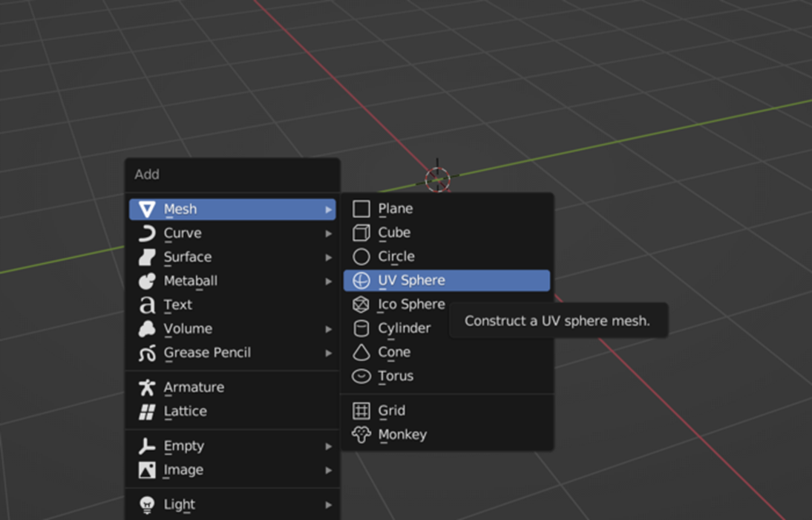812x520 pixels.
Task: Click the Text 'a' icon
Action: click(147, 305)
